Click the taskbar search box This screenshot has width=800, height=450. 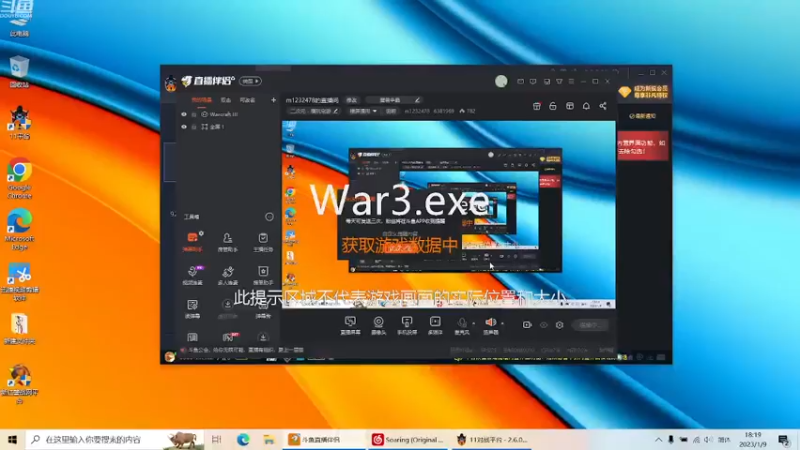coord(115,439)
